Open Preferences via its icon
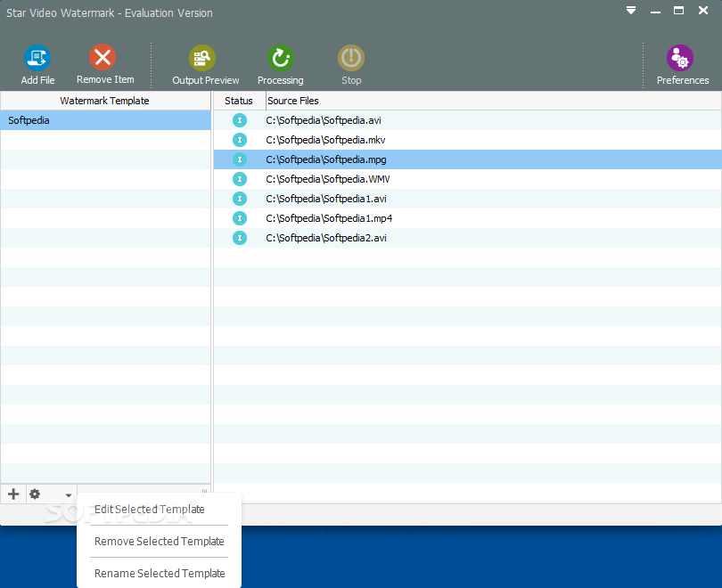Viewport: 722px width, 588px height. click(x=680, y=55)
